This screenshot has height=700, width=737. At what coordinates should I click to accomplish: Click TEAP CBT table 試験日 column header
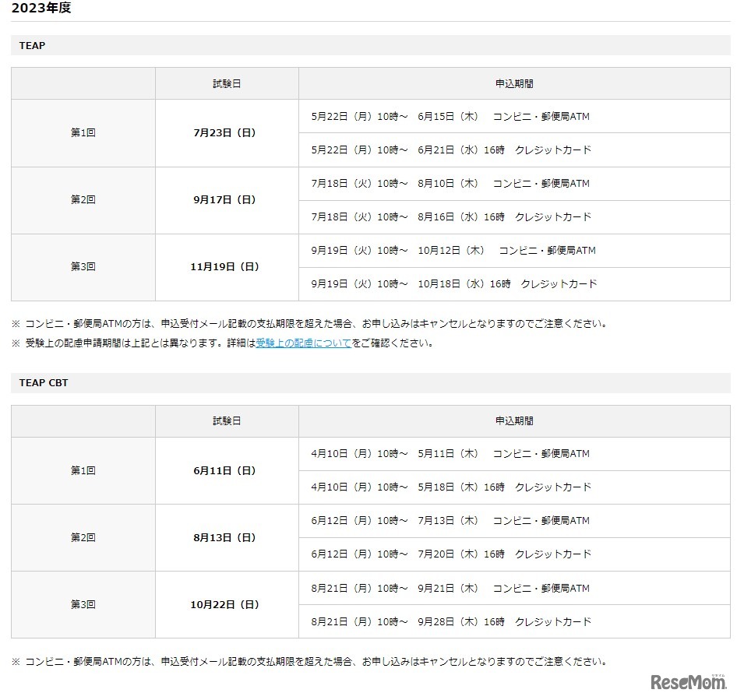(227, 421)
